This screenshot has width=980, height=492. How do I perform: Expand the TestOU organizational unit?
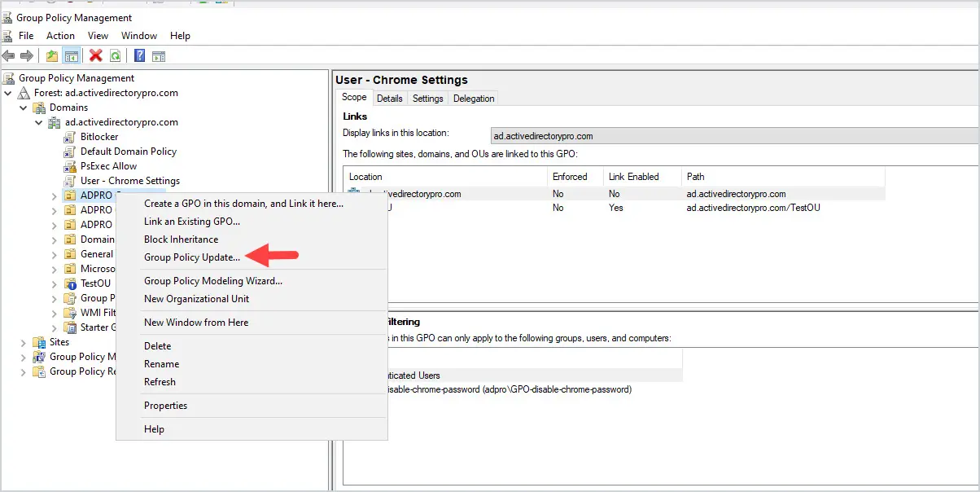pos(54,283)
